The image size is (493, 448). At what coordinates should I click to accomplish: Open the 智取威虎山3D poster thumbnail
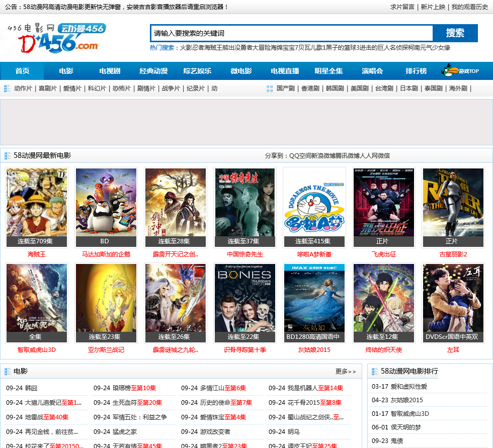36,303
